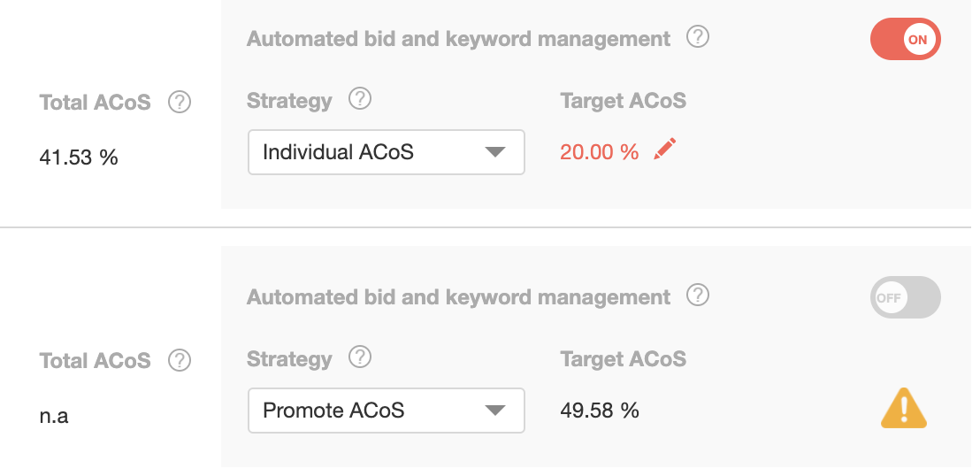Click the 49.58 % Target ACoS value
Viewport: 980px width, 476px height.
point(600,411)
